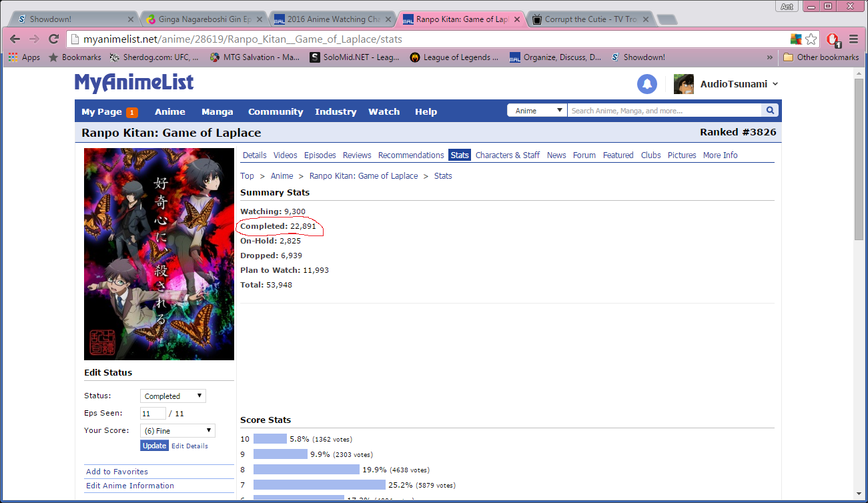Open the Industry menu
Viewport: 868px width, 503px height.
tap(336, 112)
